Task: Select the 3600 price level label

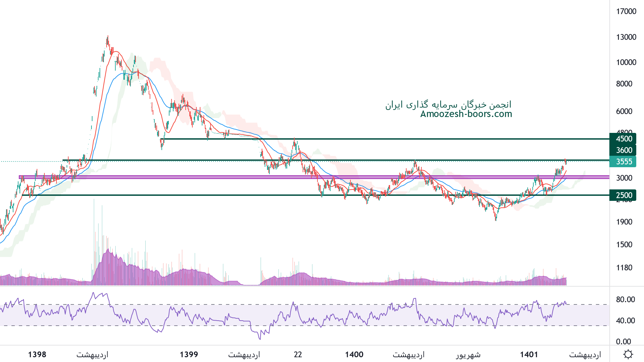Action: pyautogui.click(x=623, y=150)
